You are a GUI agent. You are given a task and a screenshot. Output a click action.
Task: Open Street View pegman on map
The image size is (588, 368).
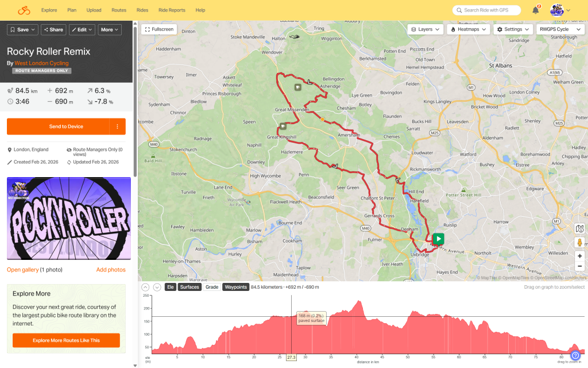580,242
